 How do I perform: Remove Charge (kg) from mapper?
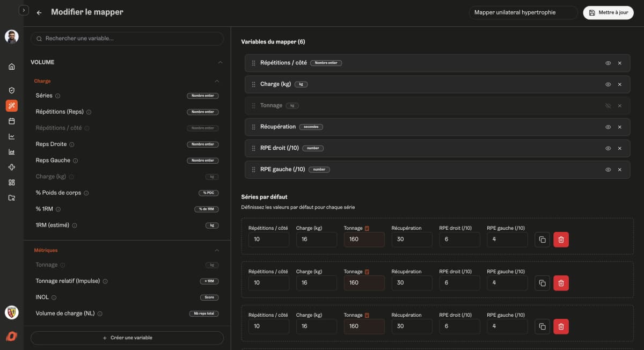point(620,84)
